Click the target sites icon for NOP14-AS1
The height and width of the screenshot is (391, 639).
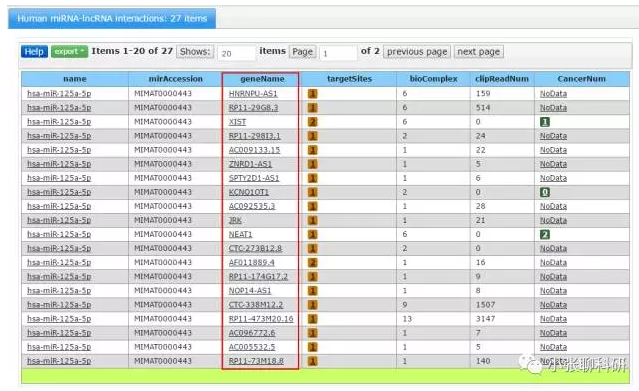(313, 291)
